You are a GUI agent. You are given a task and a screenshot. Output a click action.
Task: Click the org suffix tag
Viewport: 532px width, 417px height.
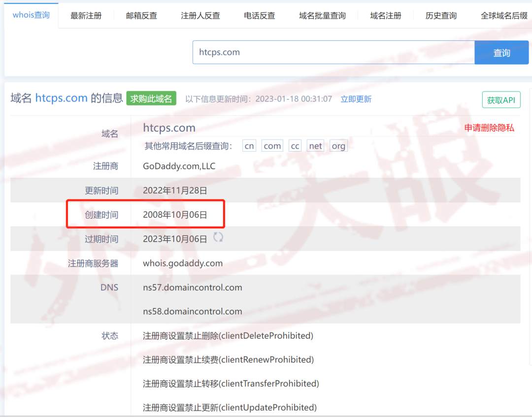[338, 146]
